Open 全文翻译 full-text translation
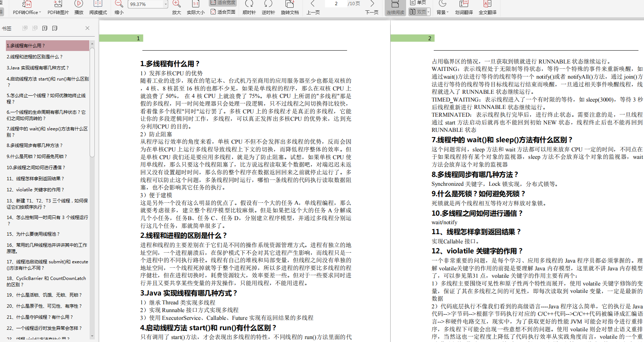The width and height of the screenshot is (644, 342). pos(487,8)
